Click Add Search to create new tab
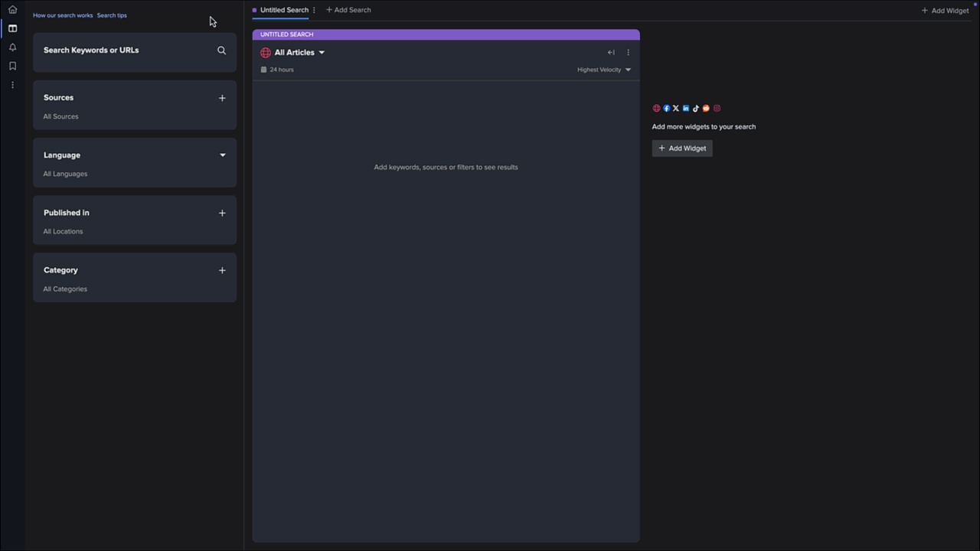This screenshot has height=551, width=980. [x=348, y=10]
